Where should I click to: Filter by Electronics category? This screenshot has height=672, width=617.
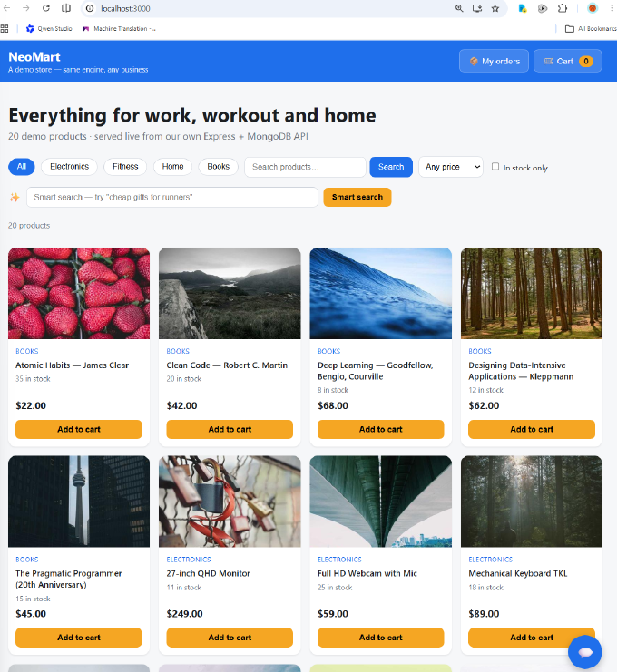[70, 167]
